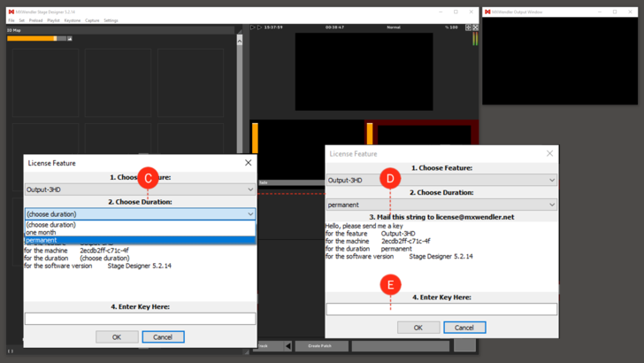Click the machine ID text in right dialog
This screenshot has width=644, height=363.
coord(406,242)
